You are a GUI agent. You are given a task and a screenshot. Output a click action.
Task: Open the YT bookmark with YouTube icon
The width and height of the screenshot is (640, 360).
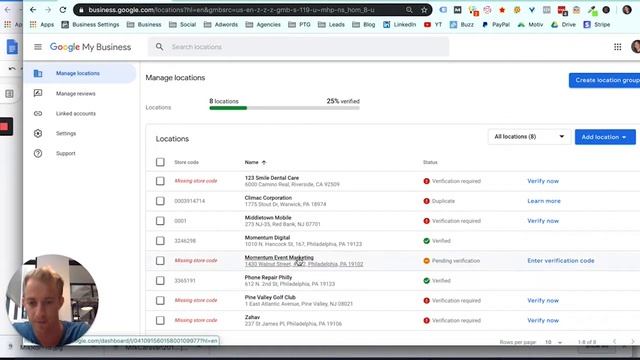coord(433,24)
